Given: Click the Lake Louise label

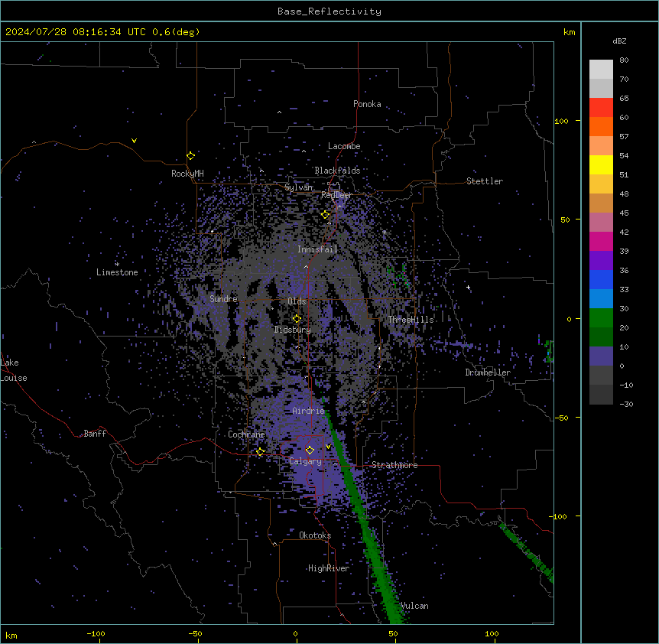Looking at the screenshot, I should coord(14,370).
